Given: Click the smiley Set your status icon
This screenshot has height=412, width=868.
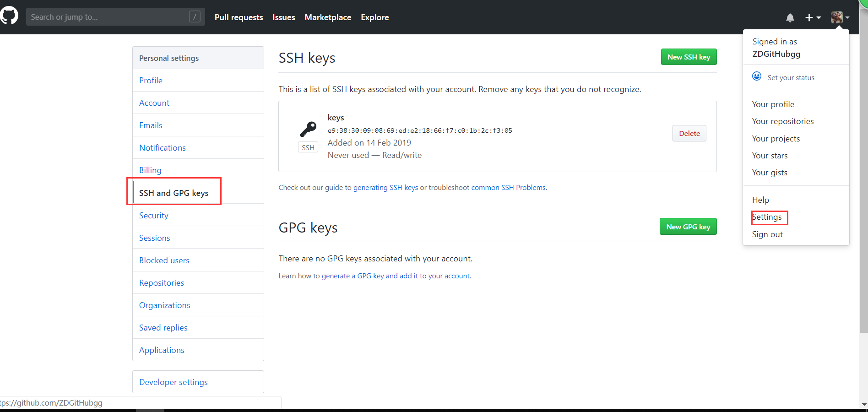Looking at the screenshot, I should tap(757, 76).
